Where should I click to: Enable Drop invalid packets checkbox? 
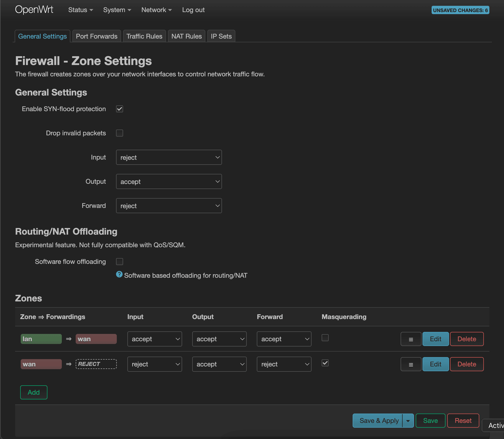click(120, 133)
